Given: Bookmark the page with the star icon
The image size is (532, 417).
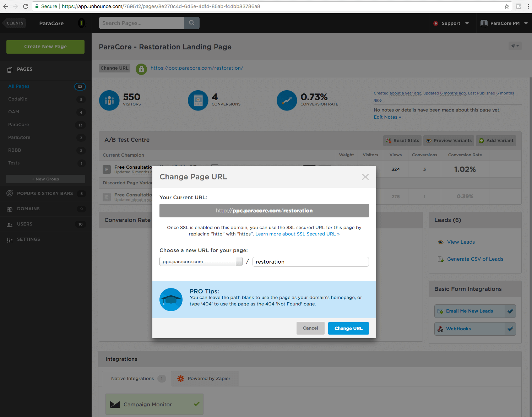Looking at the screenshot, I should [507, 6].
